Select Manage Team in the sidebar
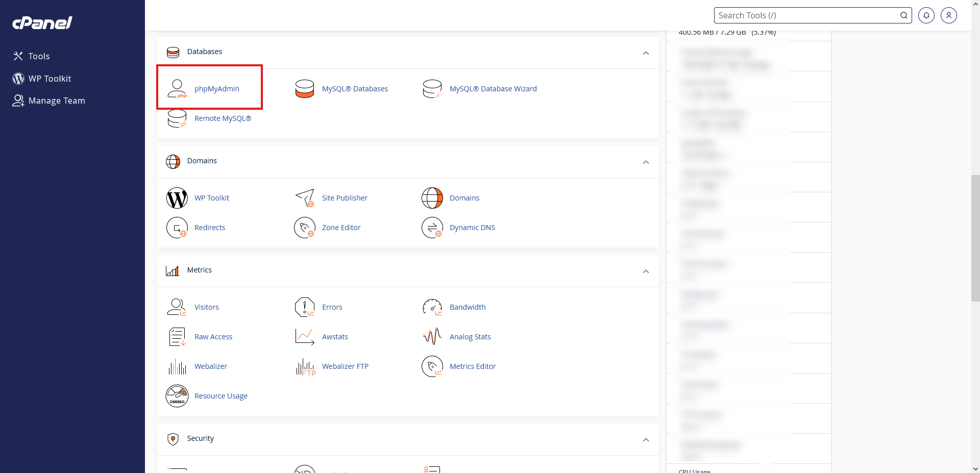The height and width of the screenshot is (473, 980). [49, 101]
